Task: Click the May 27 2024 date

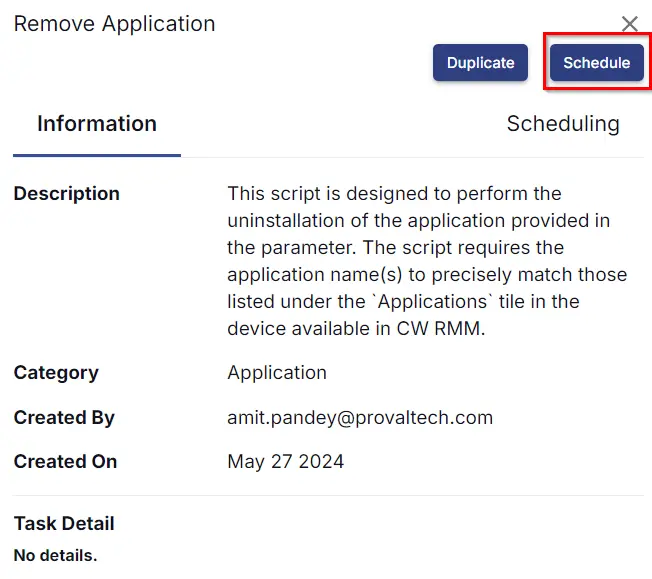Action: click(286, 462)
